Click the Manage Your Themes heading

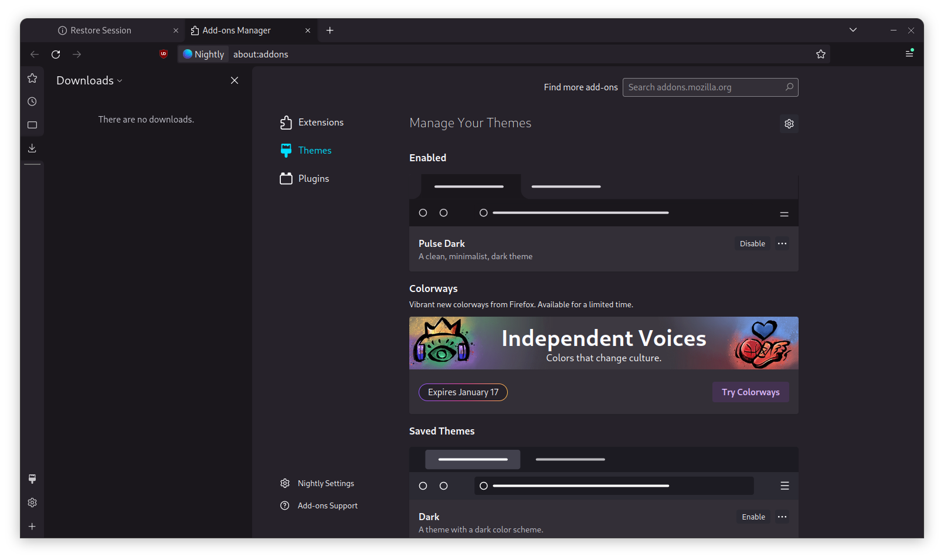470,123
